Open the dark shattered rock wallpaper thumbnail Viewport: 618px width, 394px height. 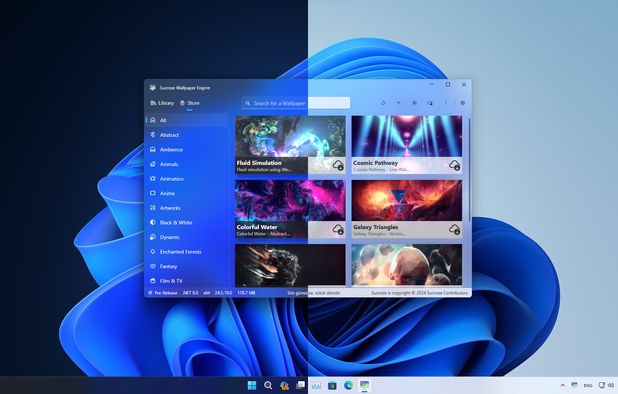290,265
